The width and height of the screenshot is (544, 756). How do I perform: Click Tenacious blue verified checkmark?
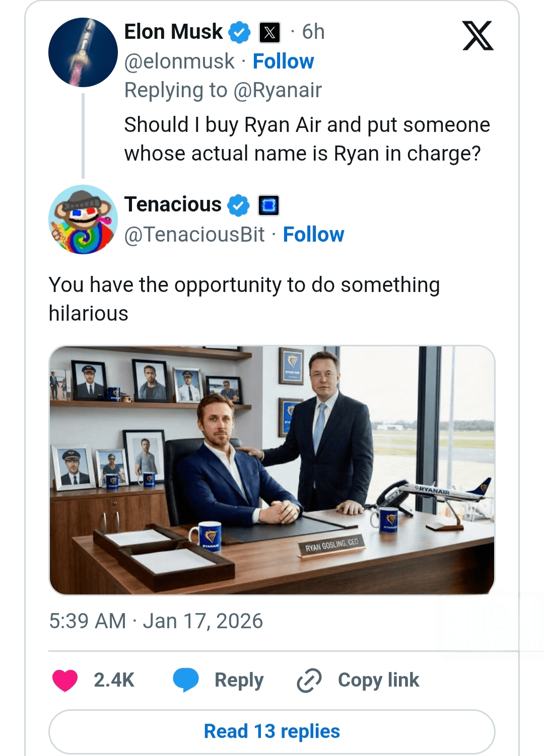pos(238,205)
